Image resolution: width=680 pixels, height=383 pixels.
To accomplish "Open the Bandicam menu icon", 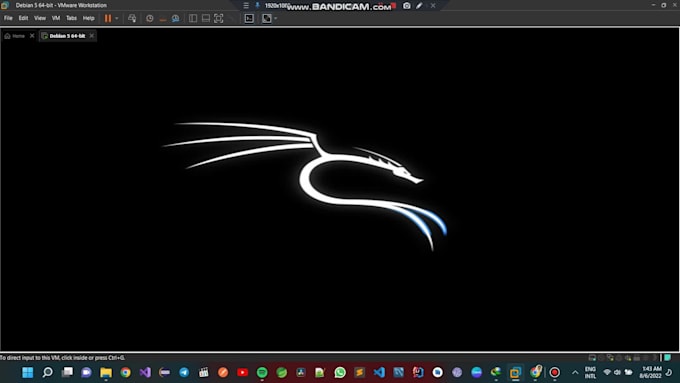I will coord(246,6).
